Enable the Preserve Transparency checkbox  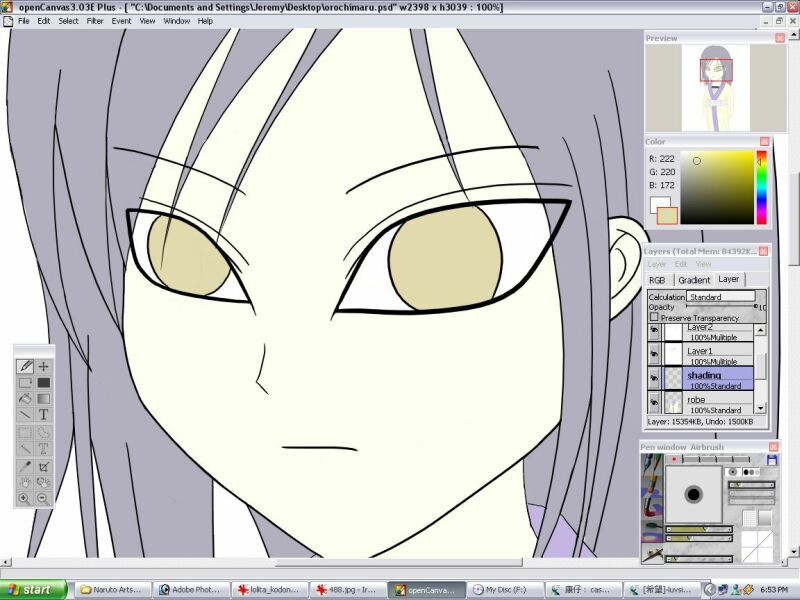point(654,317)
